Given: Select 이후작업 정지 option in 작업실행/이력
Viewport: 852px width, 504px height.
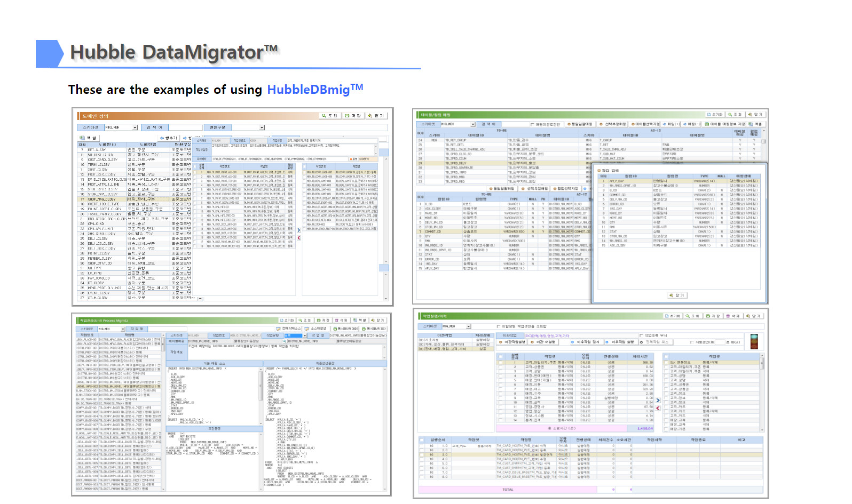Looking at the screenshot, I should point(587,342).
